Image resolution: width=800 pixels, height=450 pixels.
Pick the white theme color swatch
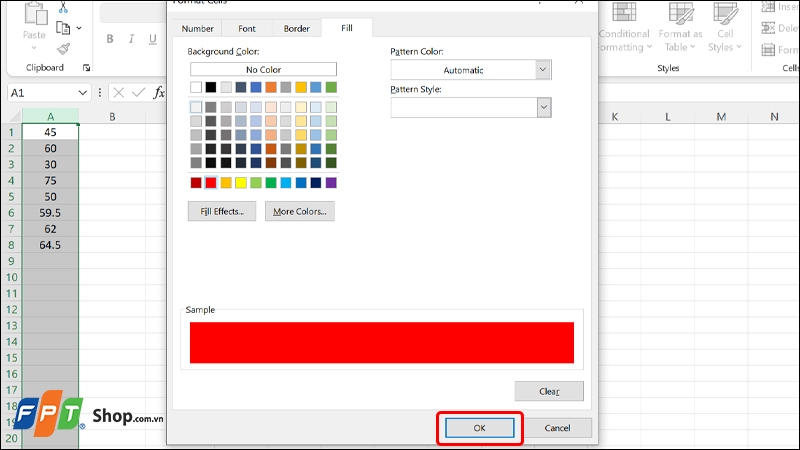(196, 87)
